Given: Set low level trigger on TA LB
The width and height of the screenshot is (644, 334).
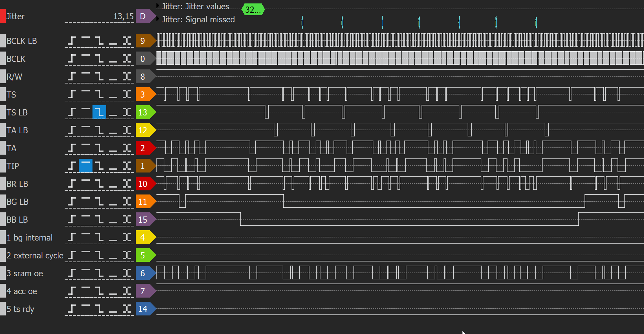Looking at the screenshot, I should coord(113,130).
